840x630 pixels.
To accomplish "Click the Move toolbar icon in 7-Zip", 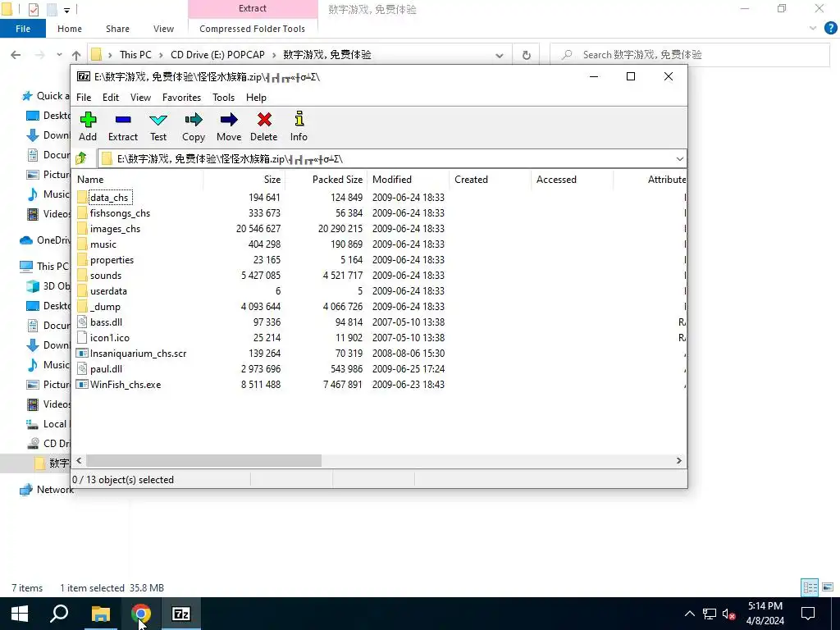I will 229,120.
